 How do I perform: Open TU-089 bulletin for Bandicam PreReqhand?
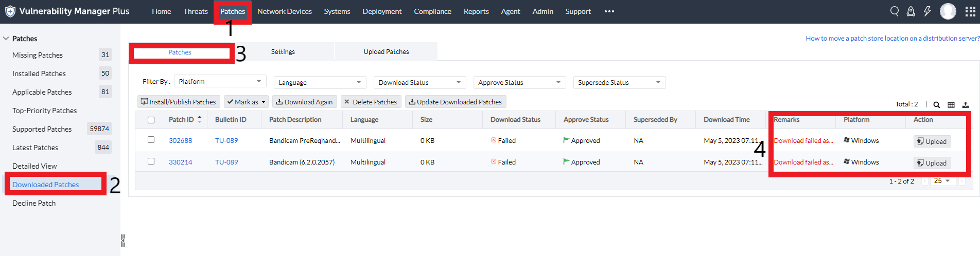[x=226, y=140]
